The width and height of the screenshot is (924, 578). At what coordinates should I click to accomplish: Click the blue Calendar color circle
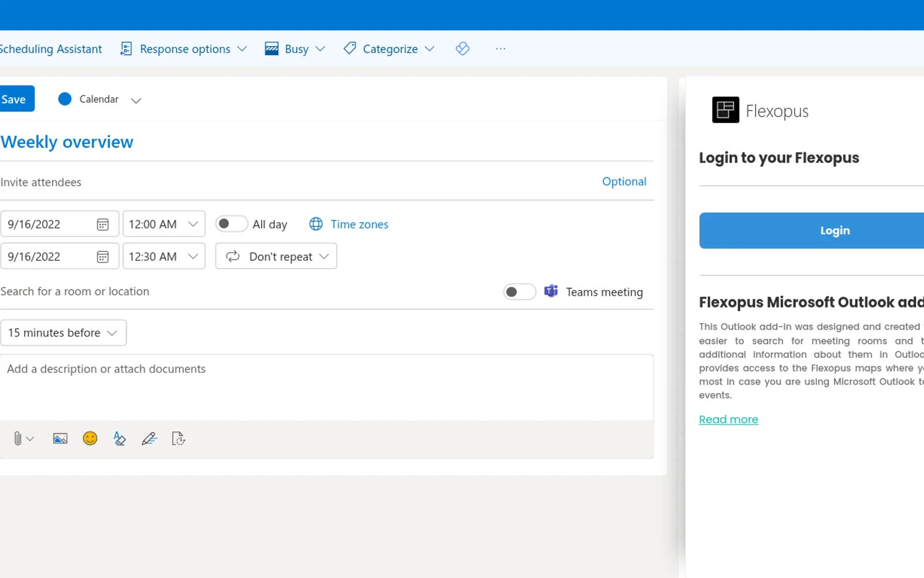point(65,99)
